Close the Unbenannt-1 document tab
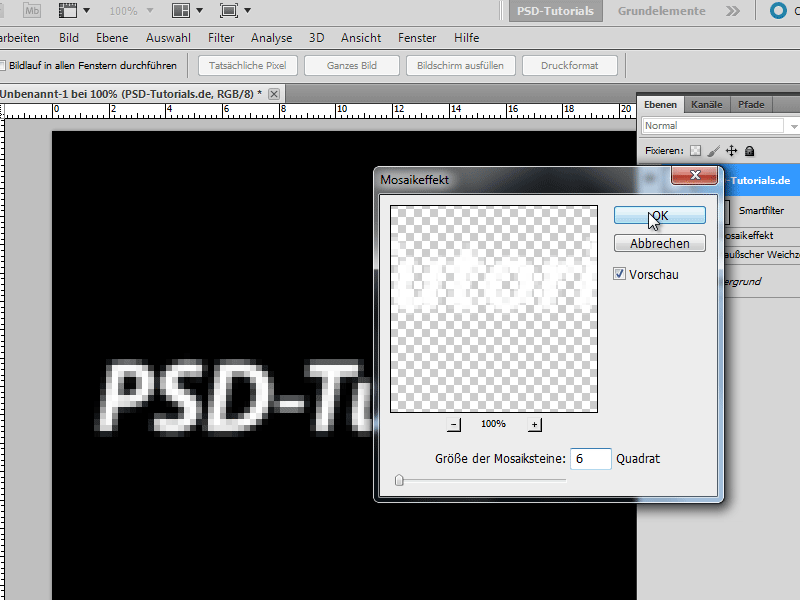Viewport: 800px width, 600px height. [274, 94]
